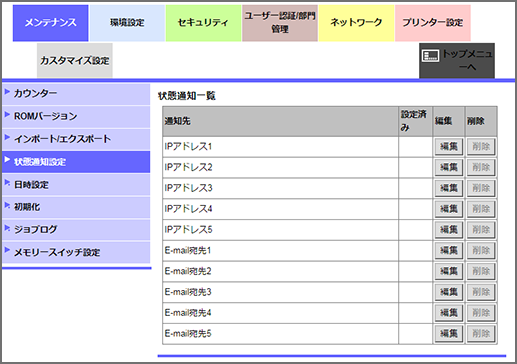The width and height of the screenshot is (517, 364).
Task: Select 初期化 menu item
Action: click(x=76, y=207)
